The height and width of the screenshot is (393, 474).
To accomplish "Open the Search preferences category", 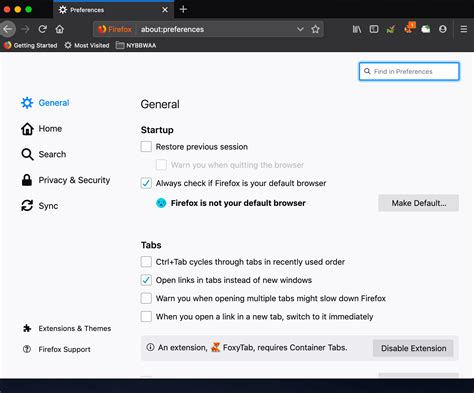I will [44, 154].
